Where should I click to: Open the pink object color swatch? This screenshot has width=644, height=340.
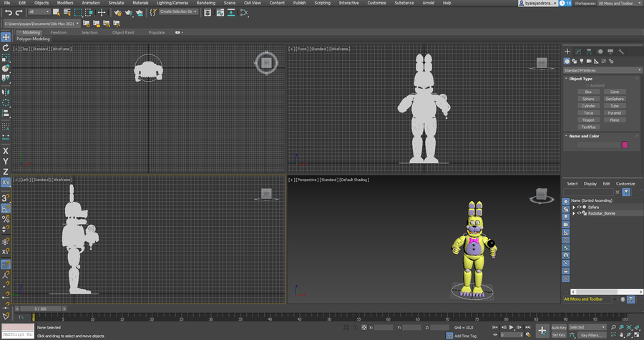(x=625, y=145)
